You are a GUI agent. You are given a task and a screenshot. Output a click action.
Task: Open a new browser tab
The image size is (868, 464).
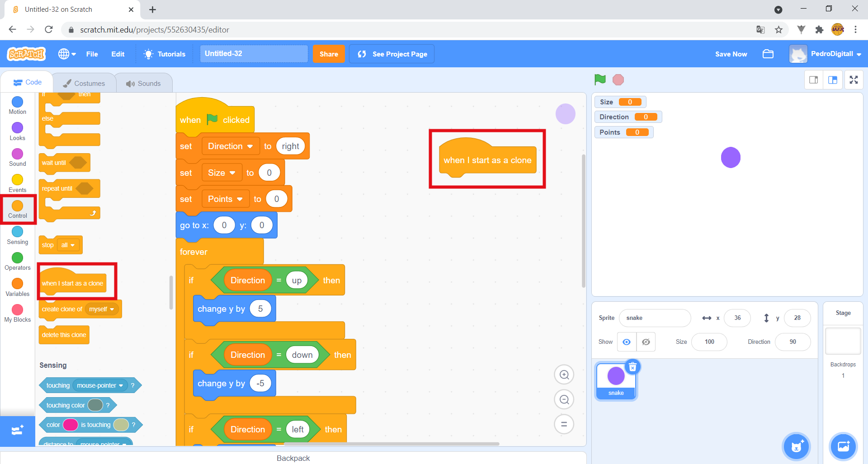click(152, 9)
